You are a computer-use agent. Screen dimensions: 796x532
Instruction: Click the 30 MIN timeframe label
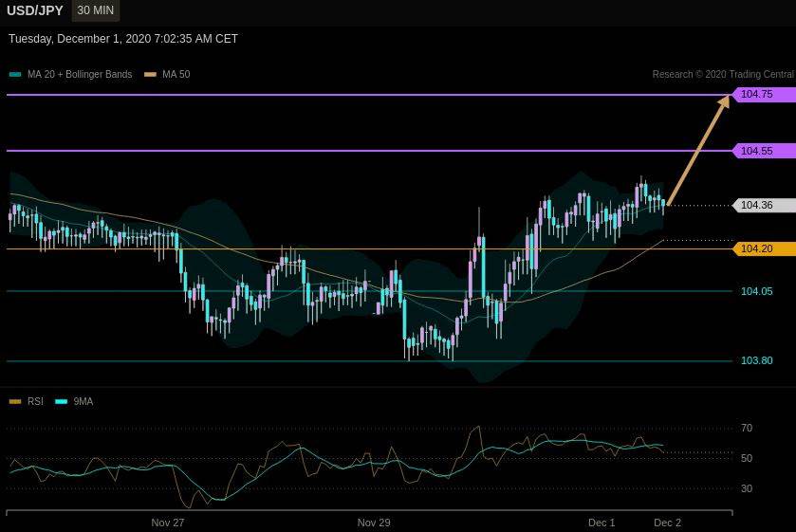click(96, 10)
